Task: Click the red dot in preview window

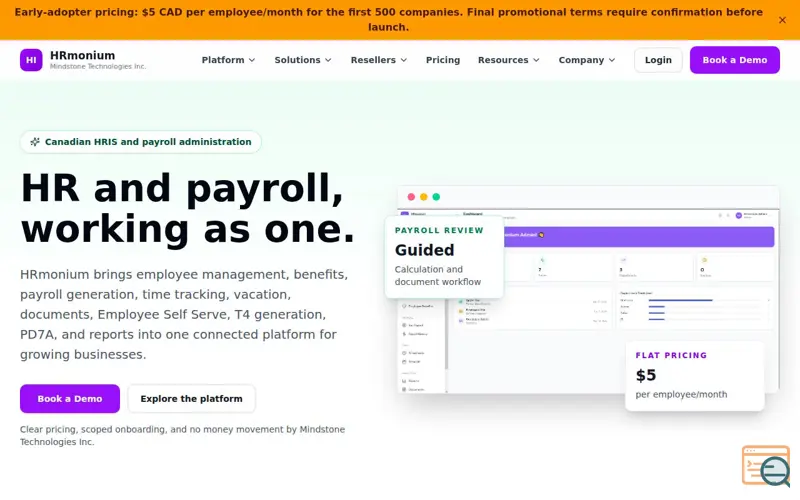Action: [x=411, y=197]
